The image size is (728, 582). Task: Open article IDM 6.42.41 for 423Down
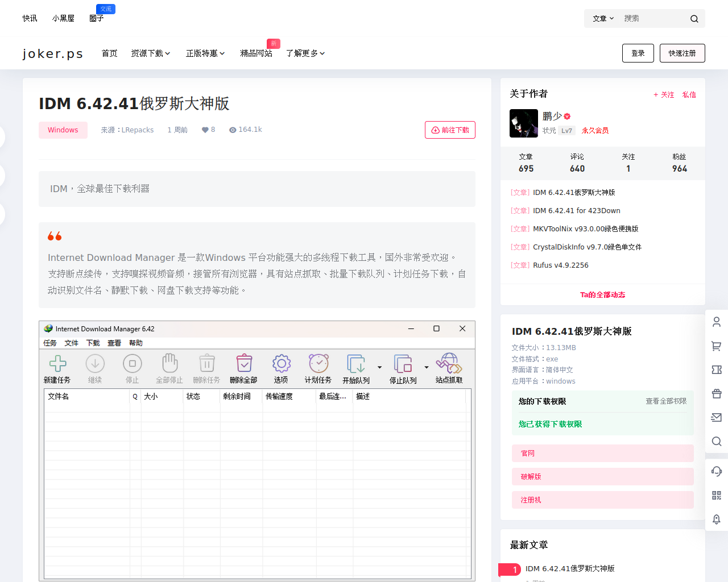[577, 211]
